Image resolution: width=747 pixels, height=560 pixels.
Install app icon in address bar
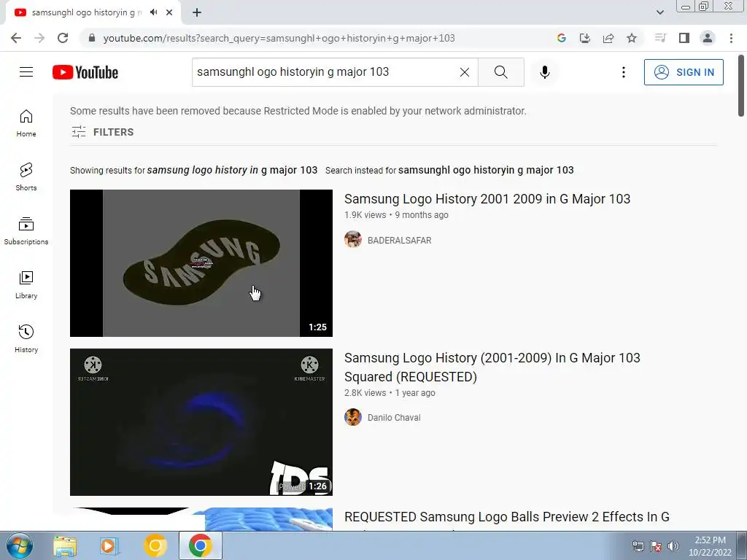pos(584,38)
